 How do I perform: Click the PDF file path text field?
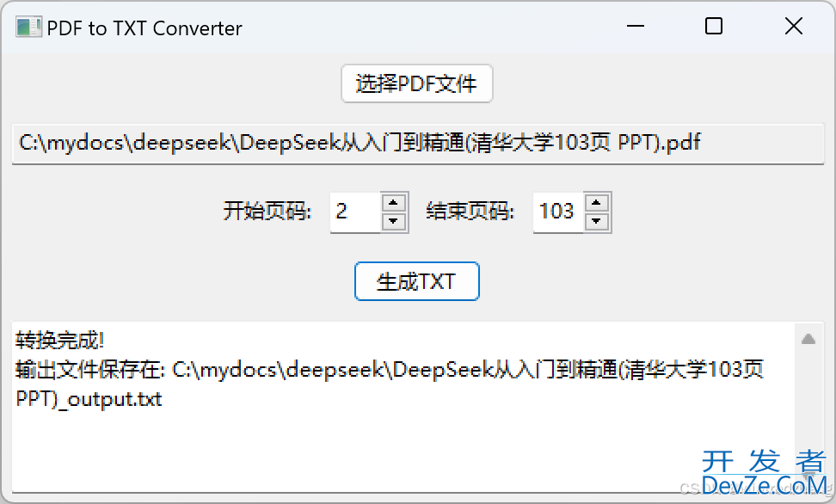(x=418, y=144)
